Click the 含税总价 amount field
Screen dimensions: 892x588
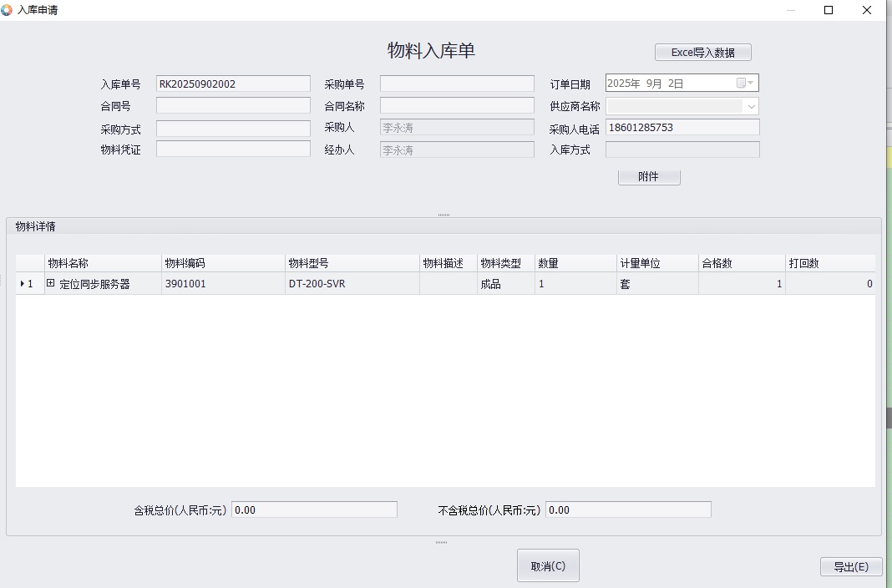click(313, 509)
